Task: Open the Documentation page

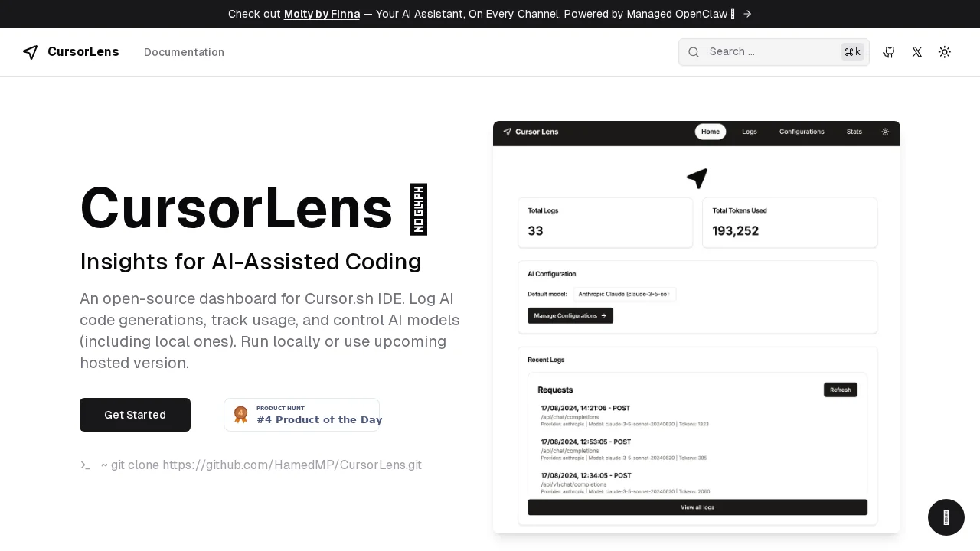Action: [184, 52]
